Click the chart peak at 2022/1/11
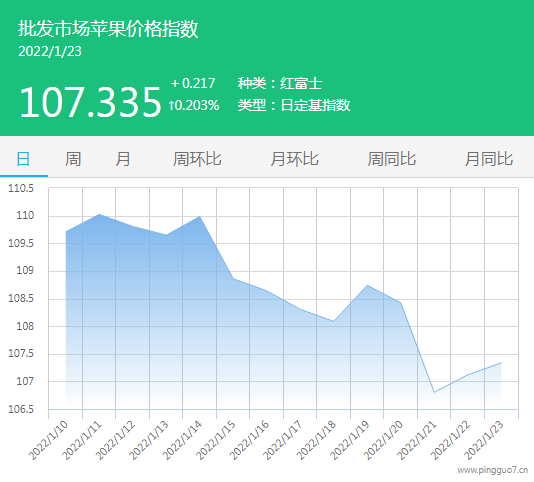534x482 pixels. pyautogui.click(x=99, y=214)
